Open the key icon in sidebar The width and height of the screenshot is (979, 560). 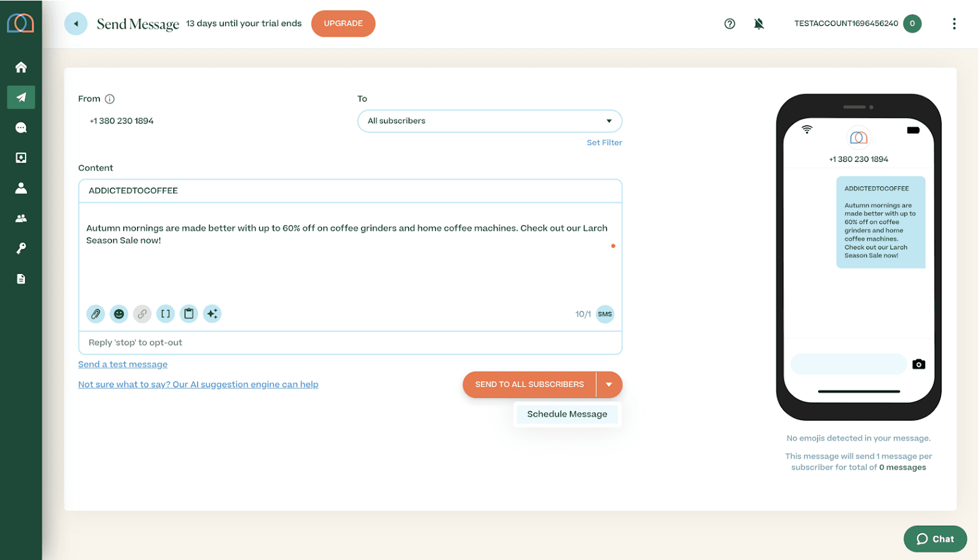click(x=21, y=248)
